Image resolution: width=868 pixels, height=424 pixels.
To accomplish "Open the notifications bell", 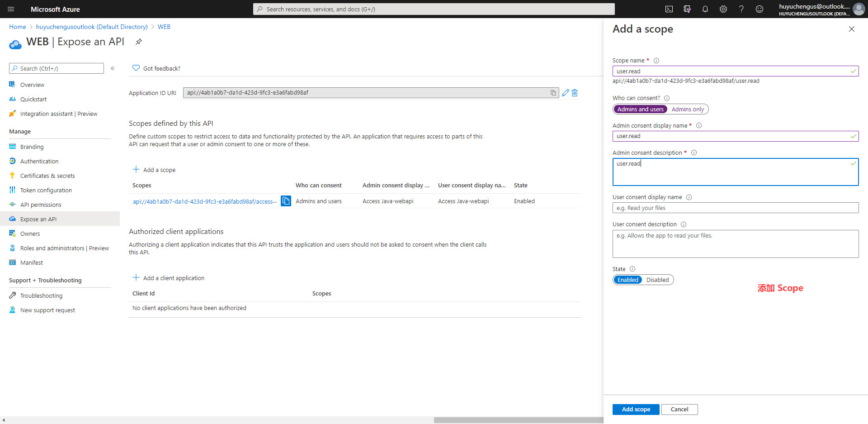I will click(705, 9).
